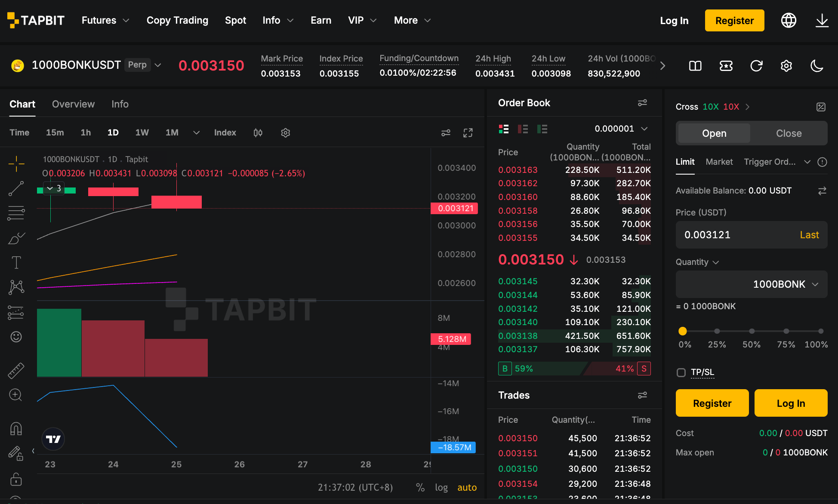Select the Market order tab
Screen dimensions: 838x504
click(x=719, y=162)
